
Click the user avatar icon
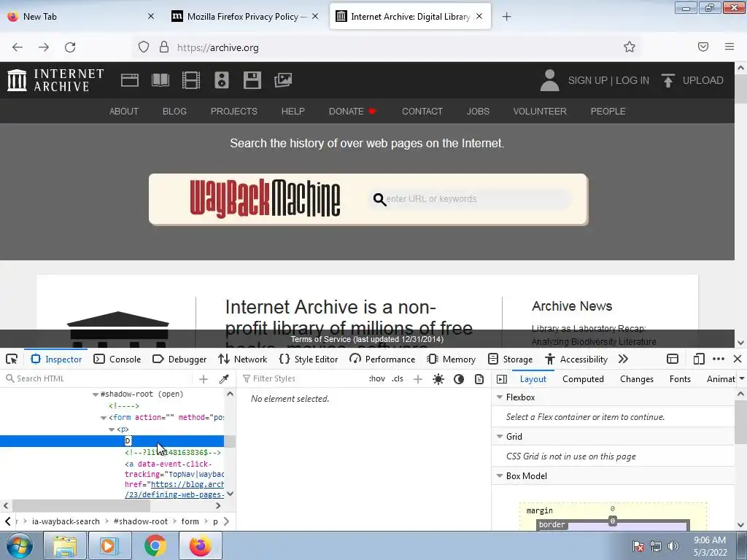click(x=549, y=80)
